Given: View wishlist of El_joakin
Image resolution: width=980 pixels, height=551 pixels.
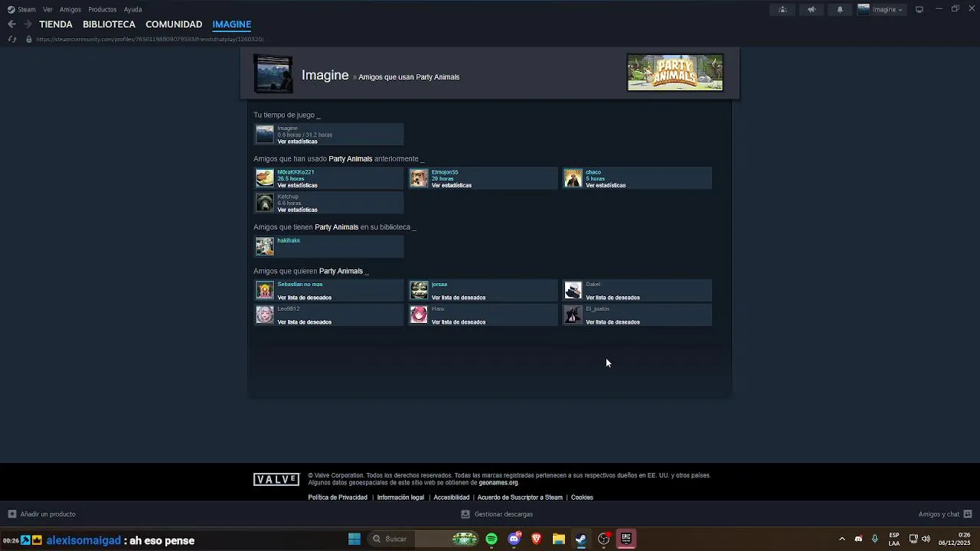Looking at the screenshot, I should point(612,322).
